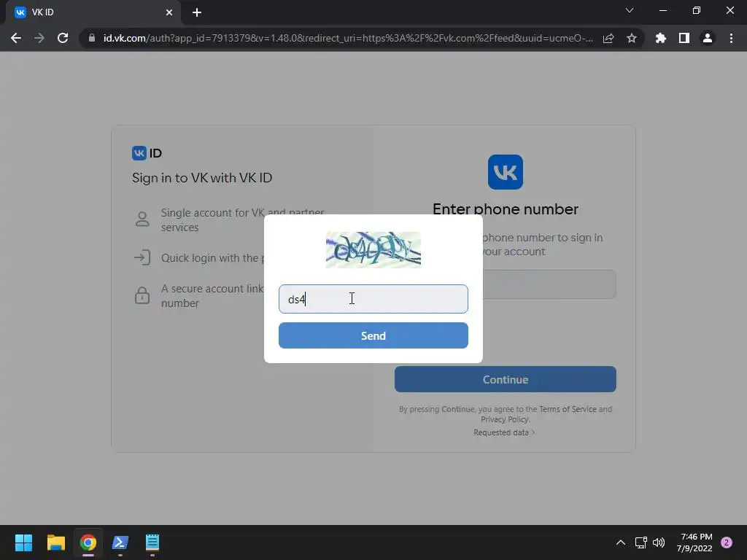The width and height of the screenshot is (747, 560).
Task: Go back to previous page
Action: point(16,38)
